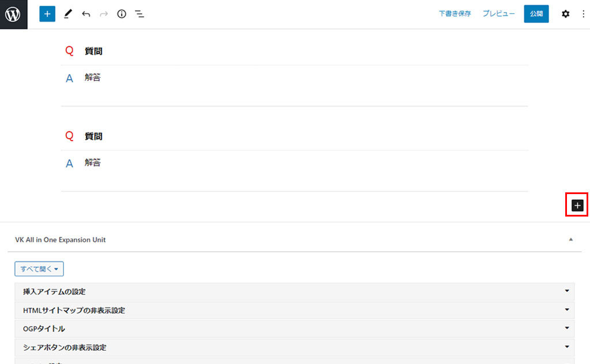Image resolution: width=590 pixels, height=364 pixels.
Task: Click the WordPress logo to exit editor
Action: (x=13, y=14)
